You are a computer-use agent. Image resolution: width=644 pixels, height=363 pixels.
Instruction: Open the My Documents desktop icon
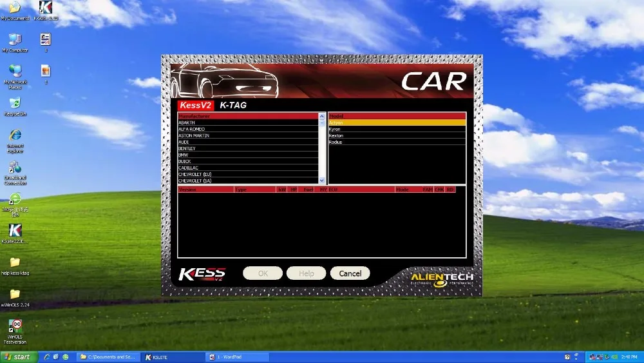[15, 11]
